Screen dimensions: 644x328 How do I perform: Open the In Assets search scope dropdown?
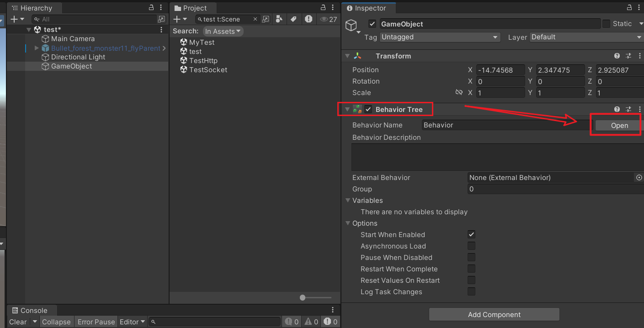[x=223, y=31]
